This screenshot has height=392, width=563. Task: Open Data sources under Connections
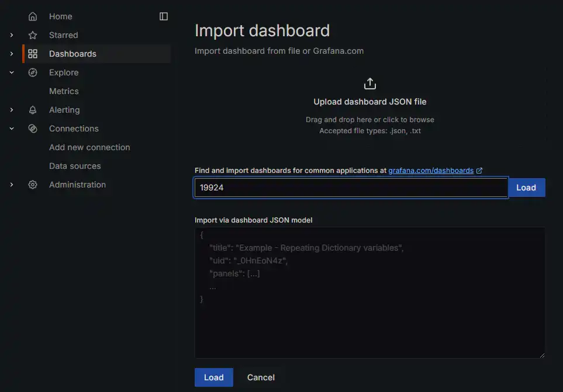click(x=75, y=165)
